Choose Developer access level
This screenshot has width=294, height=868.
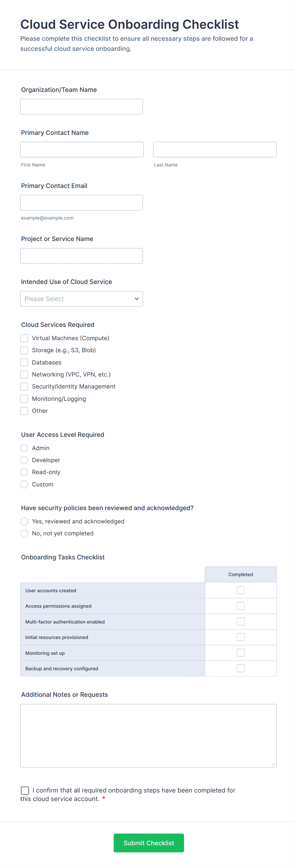pos(24,460)
